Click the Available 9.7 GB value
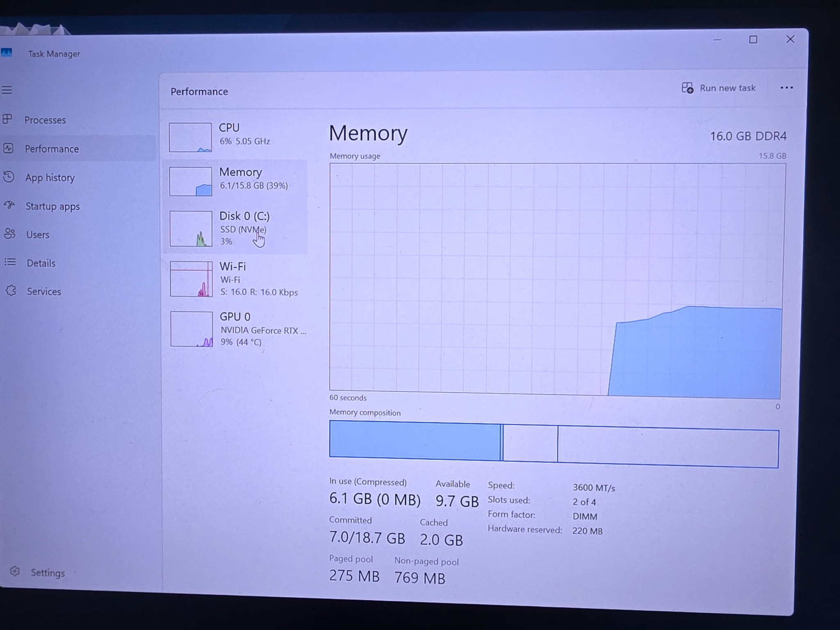 point(457,501)
